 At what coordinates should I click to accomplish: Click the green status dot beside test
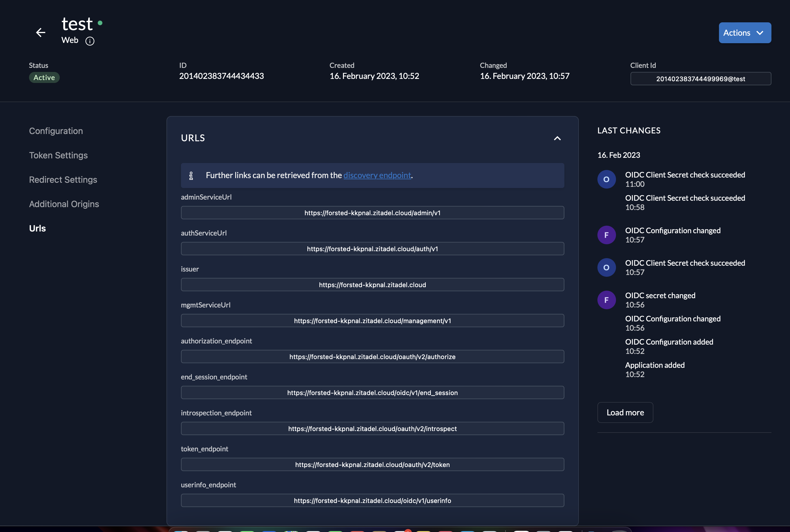click(x=100, y=23)
